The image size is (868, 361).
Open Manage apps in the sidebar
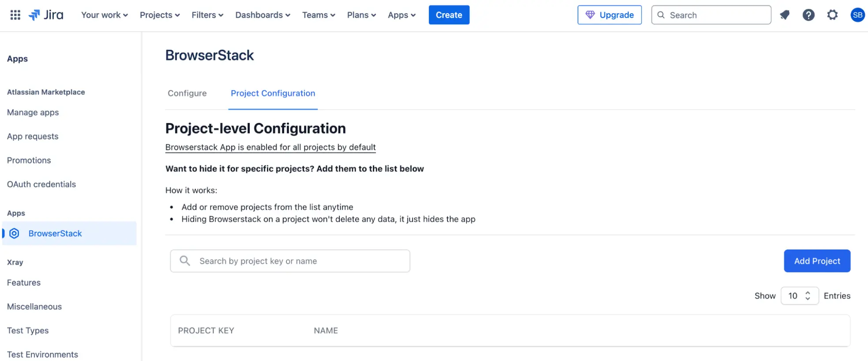click(x=33, y=112)
